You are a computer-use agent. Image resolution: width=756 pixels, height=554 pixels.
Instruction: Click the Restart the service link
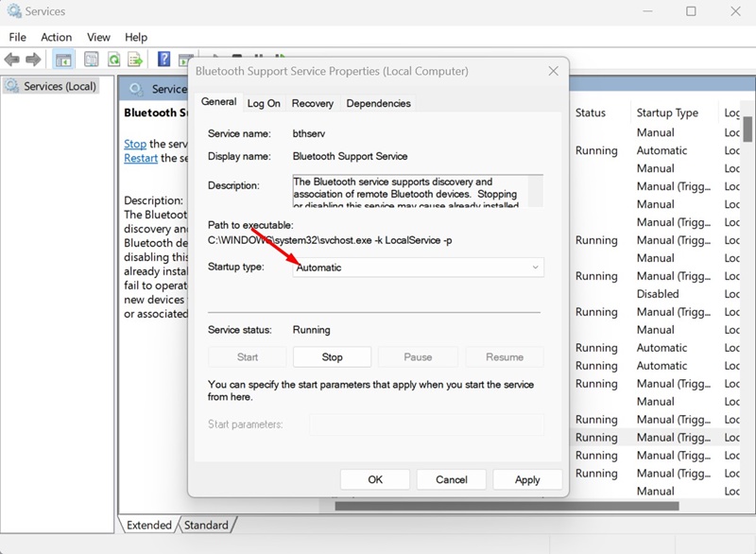141,158
